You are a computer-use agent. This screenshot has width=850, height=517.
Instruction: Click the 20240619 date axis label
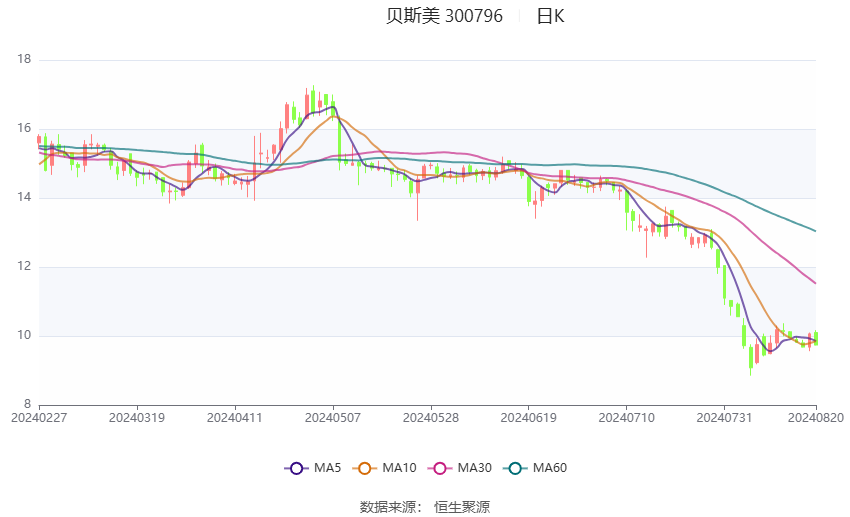pyautogui.click(x=529, y=418)
